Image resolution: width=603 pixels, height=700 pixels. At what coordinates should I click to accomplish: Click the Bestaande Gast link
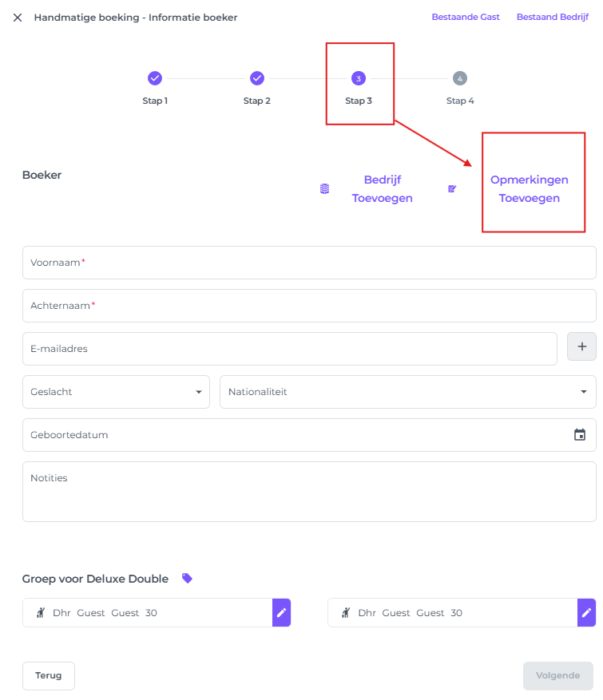tap(466, 17)
